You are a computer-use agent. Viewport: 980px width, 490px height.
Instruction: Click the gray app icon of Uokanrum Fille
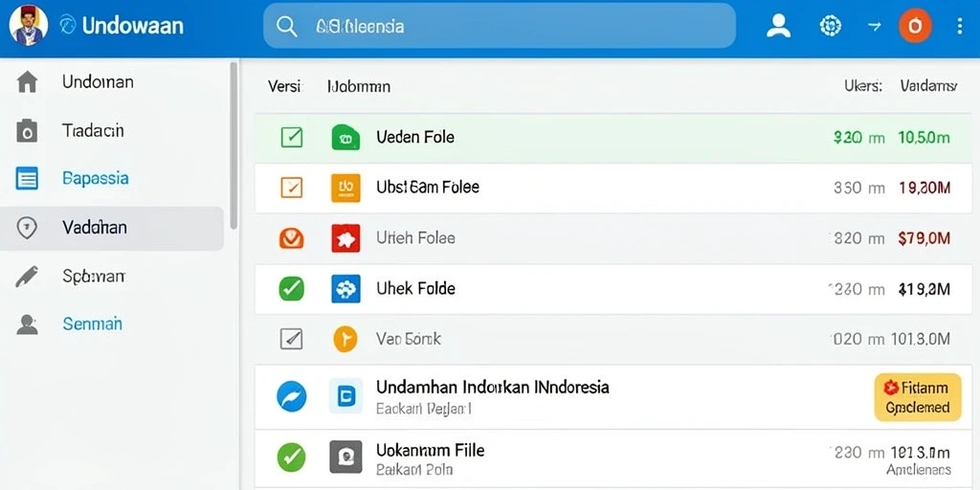coord(345,457)
